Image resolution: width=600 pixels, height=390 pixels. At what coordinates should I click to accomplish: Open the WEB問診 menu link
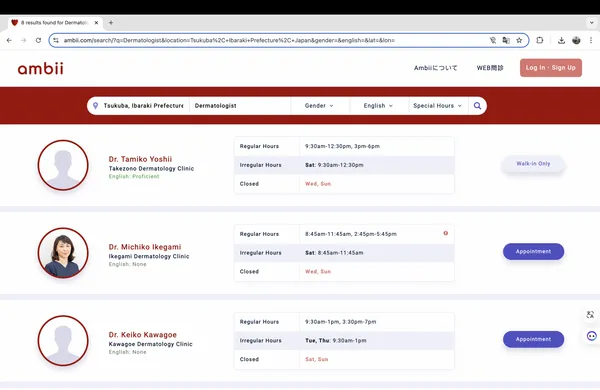tap(490, 68)
